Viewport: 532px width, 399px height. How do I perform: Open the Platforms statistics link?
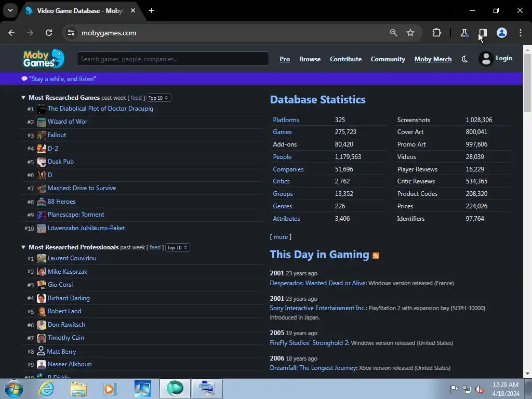click(x=286, y=120)
